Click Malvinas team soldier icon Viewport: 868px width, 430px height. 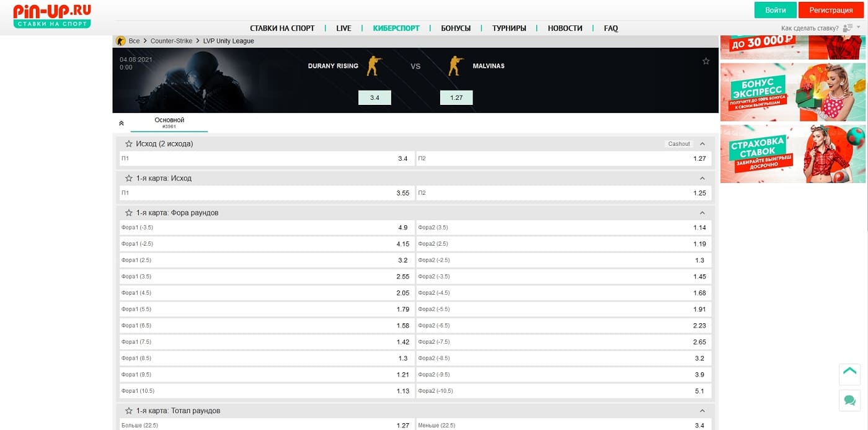[456, 66]
